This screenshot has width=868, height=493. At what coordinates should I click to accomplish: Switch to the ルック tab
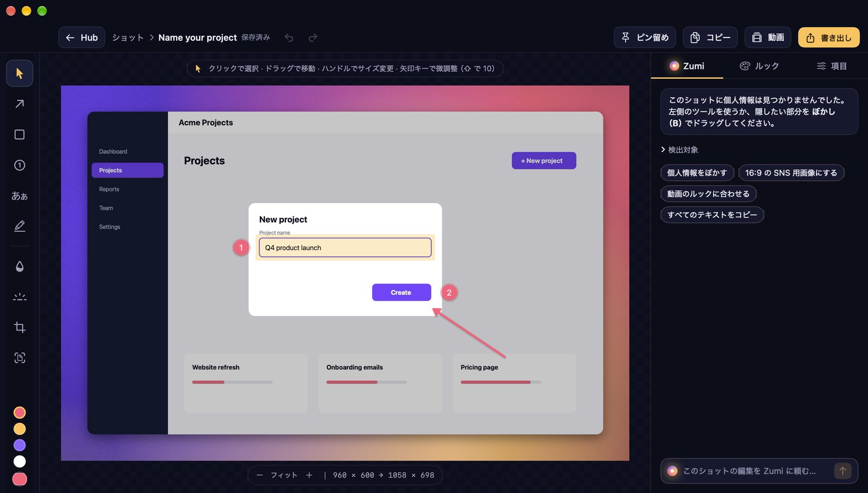tap(759, 66)
